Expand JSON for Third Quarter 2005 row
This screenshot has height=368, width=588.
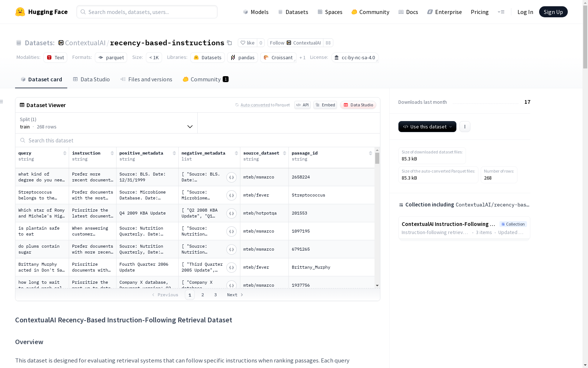[x=232, y=268]
